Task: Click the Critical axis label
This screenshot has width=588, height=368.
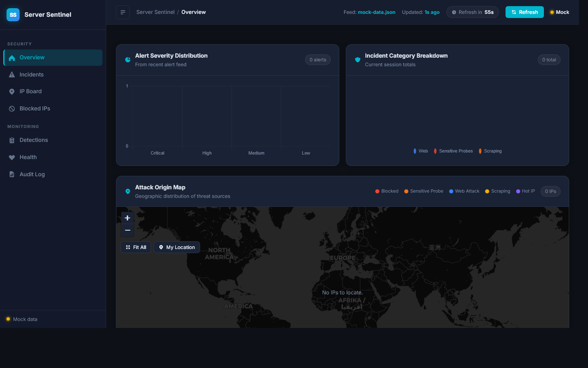Action: (157, 153)
